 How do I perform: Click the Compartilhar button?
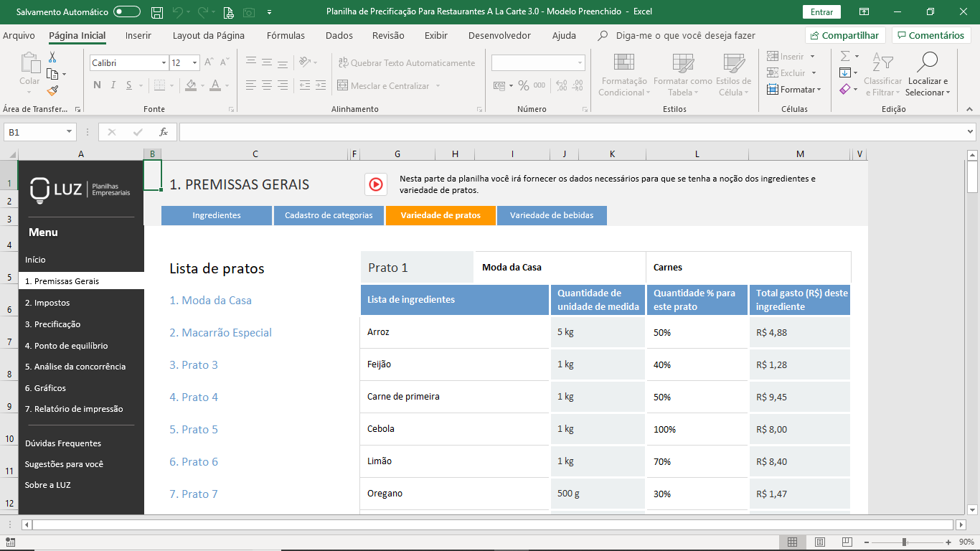(x=845, y=35)
